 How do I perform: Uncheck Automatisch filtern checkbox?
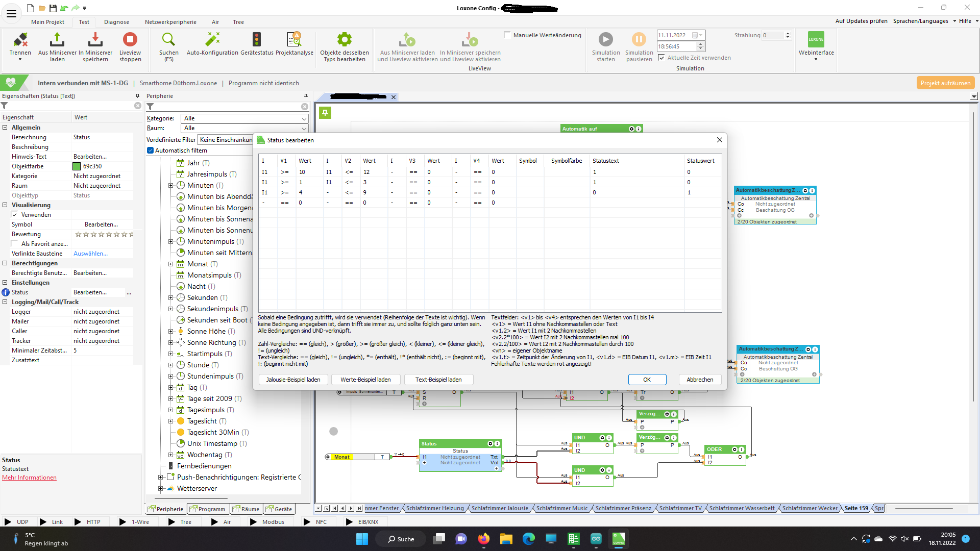coord(151,151)
